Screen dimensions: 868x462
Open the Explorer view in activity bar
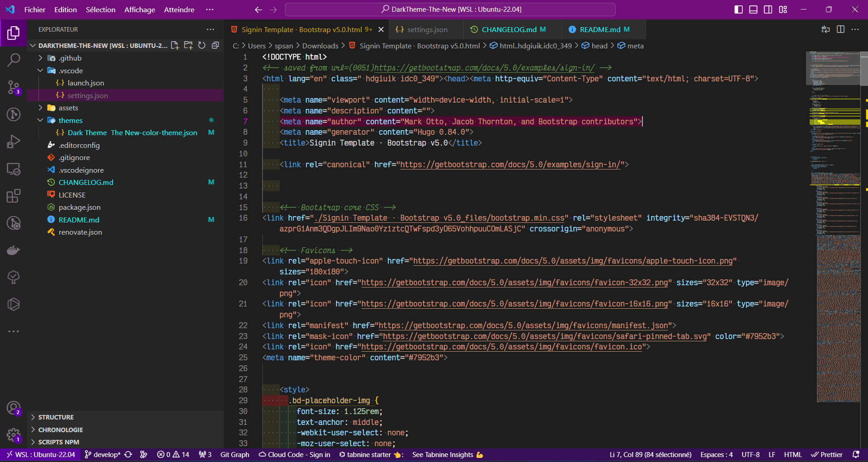(x=14, y=33)
